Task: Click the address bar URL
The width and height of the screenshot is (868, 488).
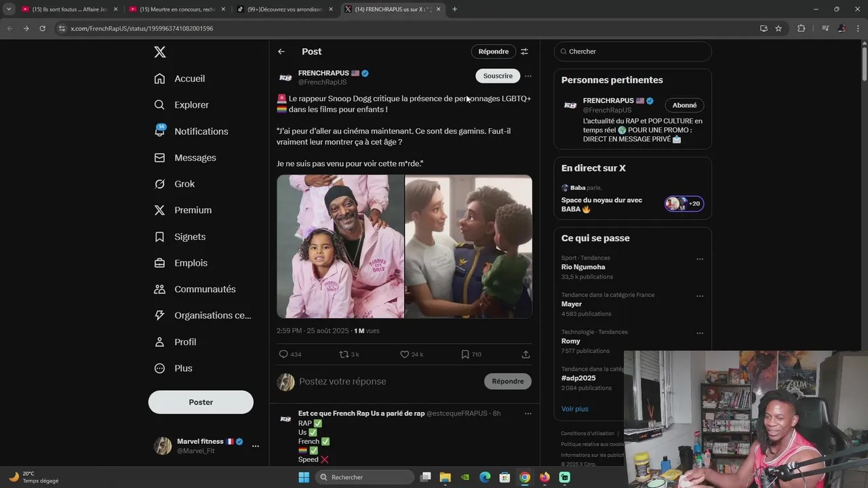Action: click(x=142, y=28)
